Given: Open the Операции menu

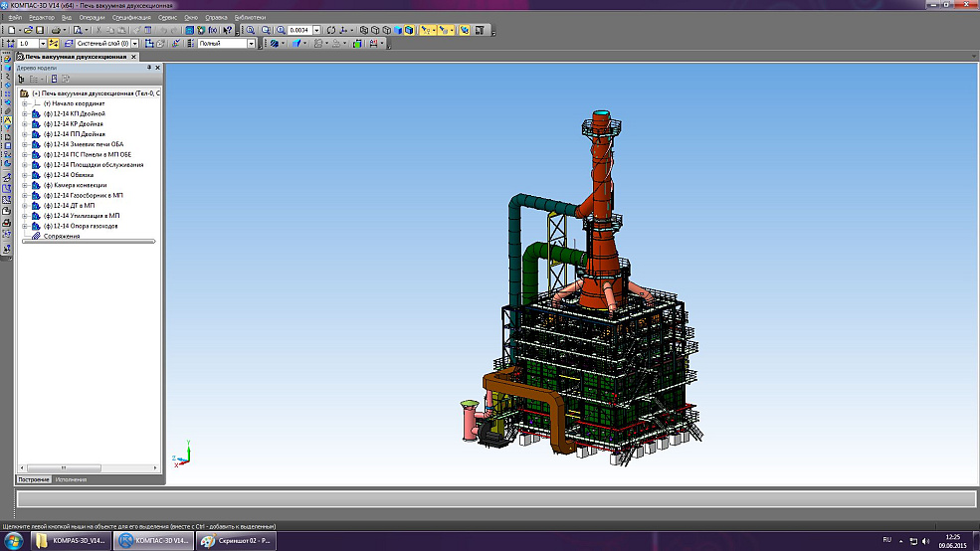Looking at the screenshot, I should [x=92, y=18].
